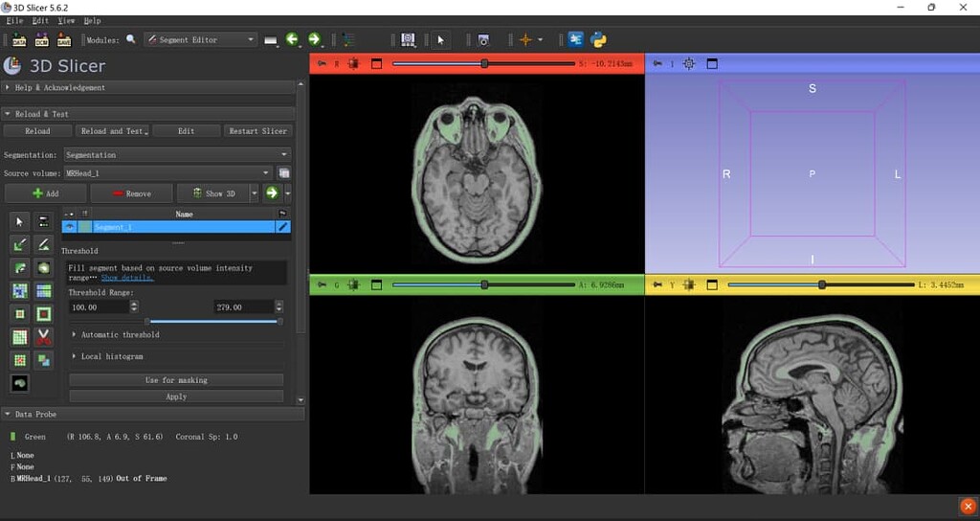Toggle Segment_1 visibility eye icon
The image size is (980, 521).
(x=69, y=227)
